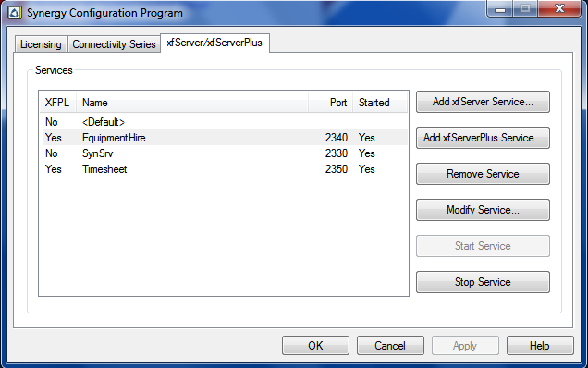This screenshot has width=588, height=368.
Task: Close the Synergy Configuration Program window
Action: pyautogui.click(x=559, y=8)
